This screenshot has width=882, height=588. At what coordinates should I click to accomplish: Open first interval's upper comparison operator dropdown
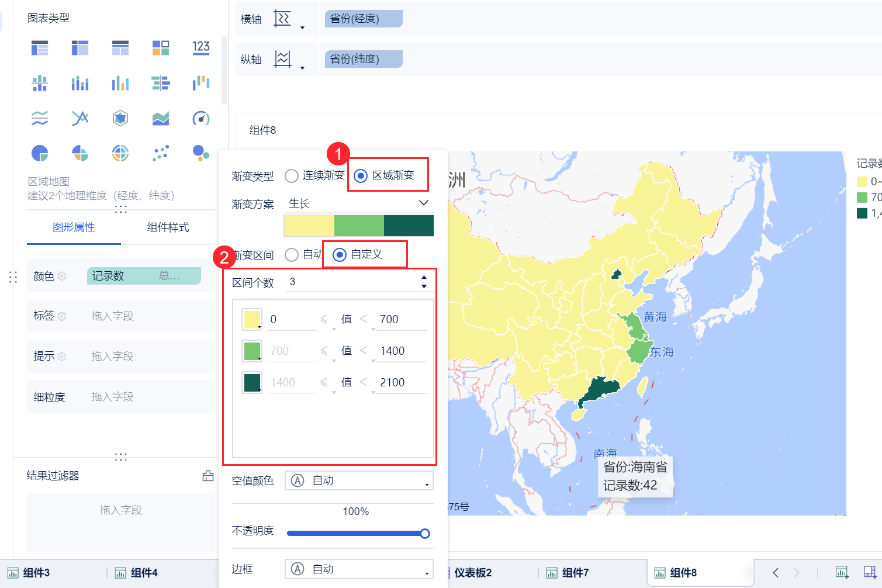click(x=366, y=320)
